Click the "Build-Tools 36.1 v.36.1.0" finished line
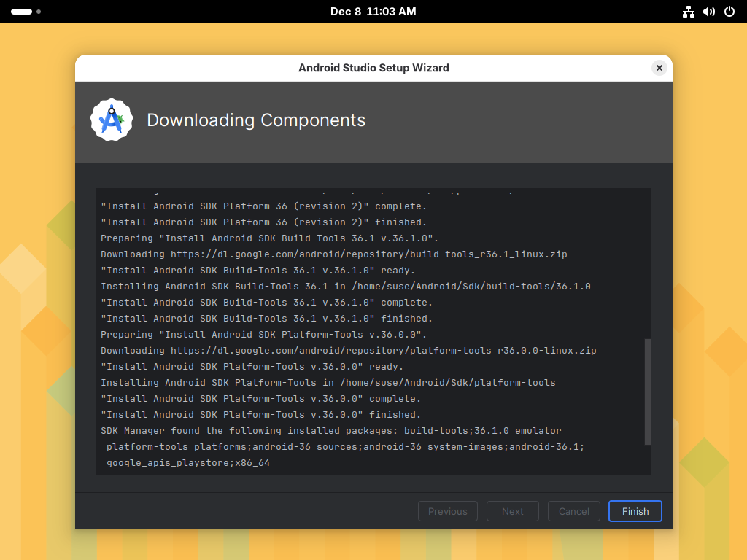 (x=266, y=319)
